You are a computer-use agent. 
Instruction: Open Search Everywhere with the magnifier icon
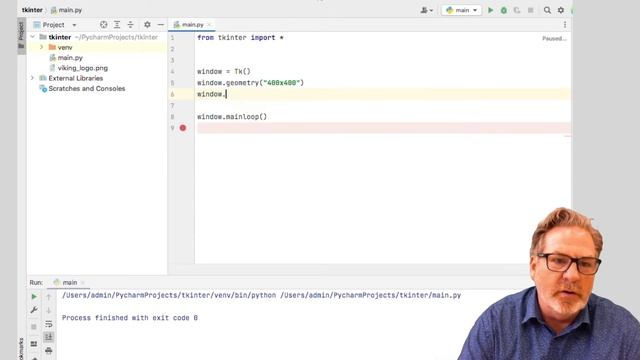coord(547,10)
